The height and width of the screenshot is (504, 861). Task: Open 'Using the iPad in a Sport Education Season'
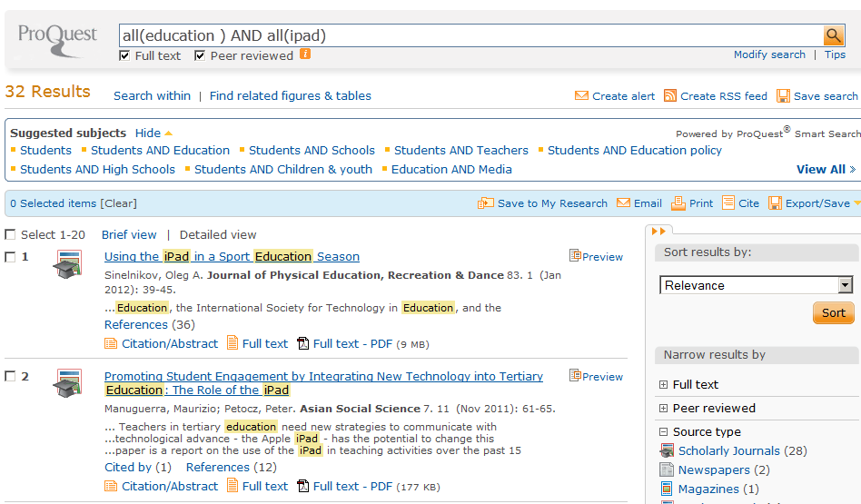tap(232, 256)
